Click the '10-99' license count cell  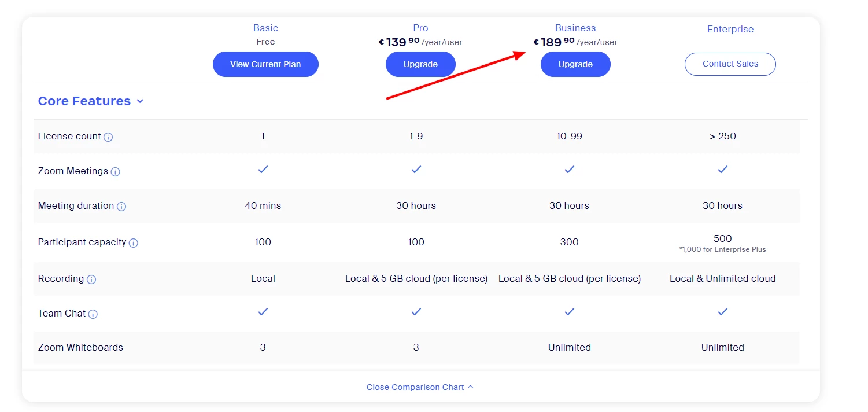pos(570,137)
